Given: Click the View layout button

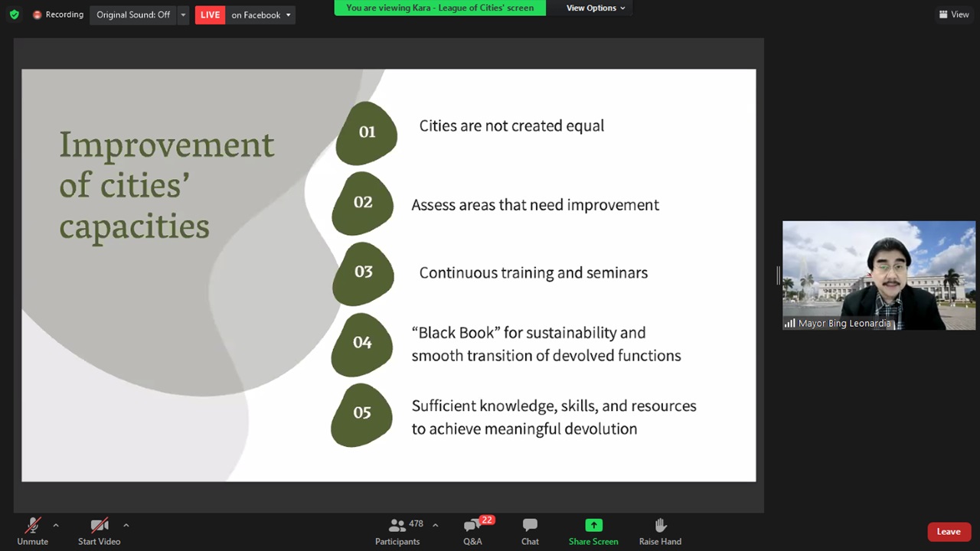Looking at the screenshot, I should pyautogui.click(x=954, y=15).
